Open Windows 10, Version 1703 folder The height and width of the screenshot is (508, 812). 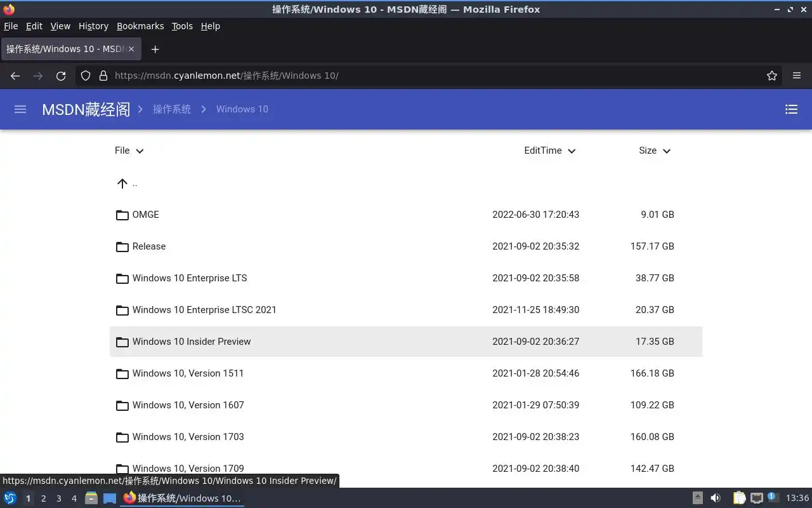coord(406,437)
